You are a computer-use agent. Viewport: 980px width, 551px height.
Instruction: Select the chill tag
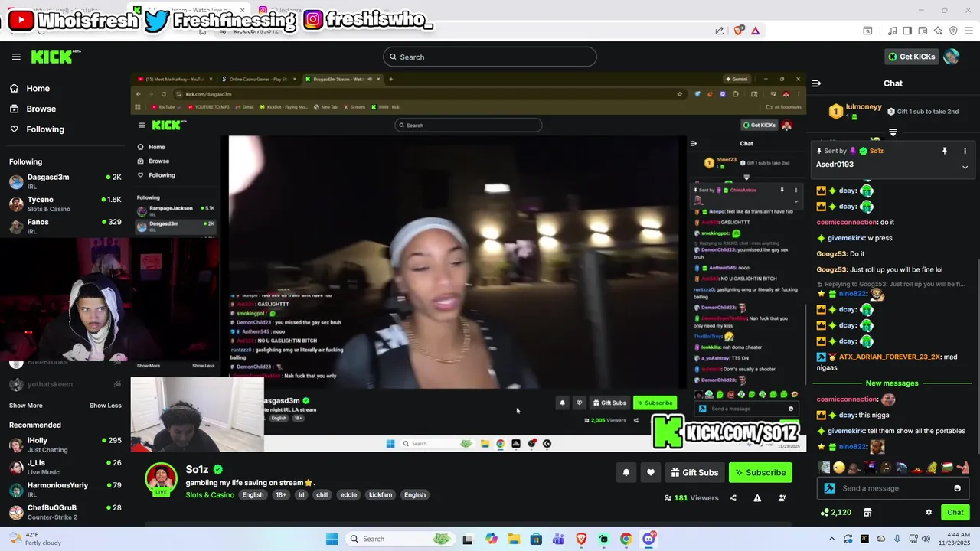(322, 495)
